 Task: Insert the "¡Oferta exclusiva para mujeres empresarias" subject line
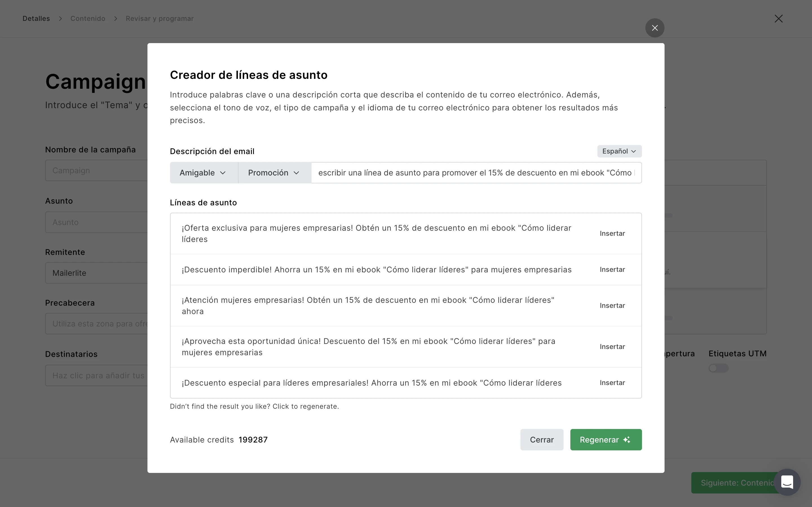point(612,234)
